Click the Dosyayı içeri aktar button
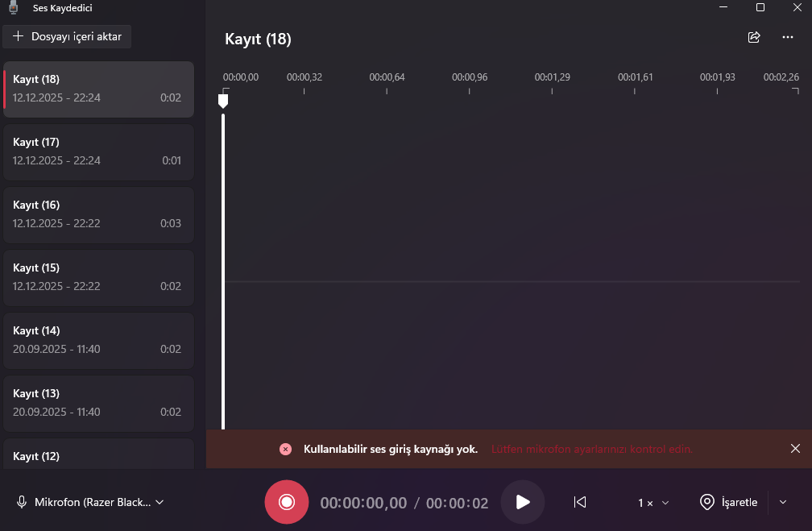 67,37
